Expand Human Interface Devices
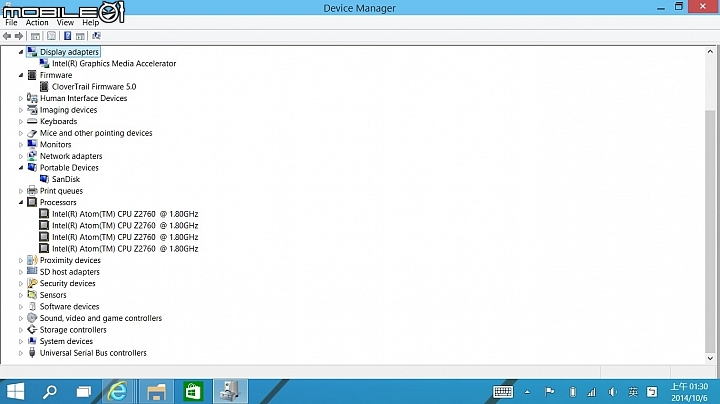The image size is (720, 404). [21, 98]
